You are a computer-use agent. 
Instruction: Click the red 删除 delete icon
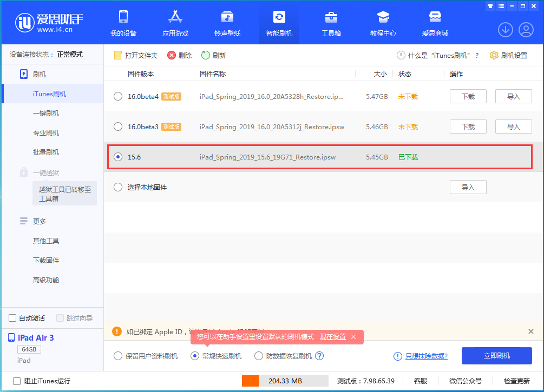point(172,55)
